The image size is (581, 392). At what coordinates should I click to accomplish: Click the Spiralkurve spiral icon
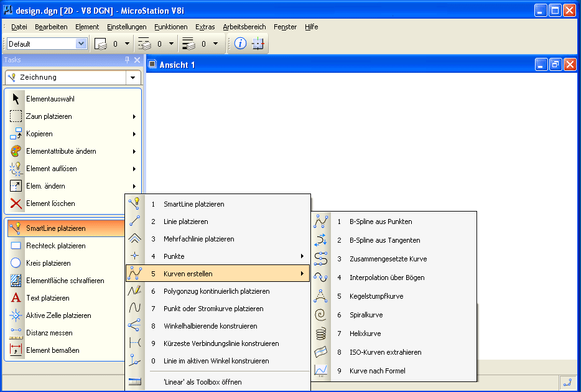click(x=320, y=315)
